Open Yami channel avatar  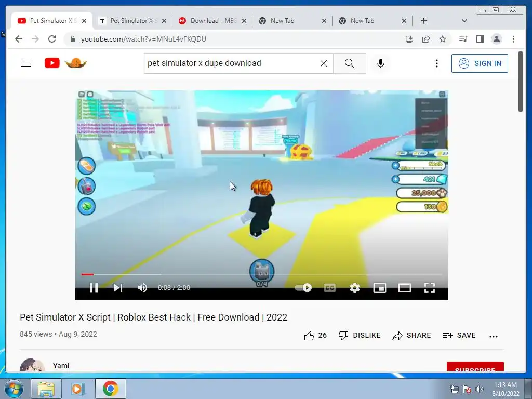(32, 365)
